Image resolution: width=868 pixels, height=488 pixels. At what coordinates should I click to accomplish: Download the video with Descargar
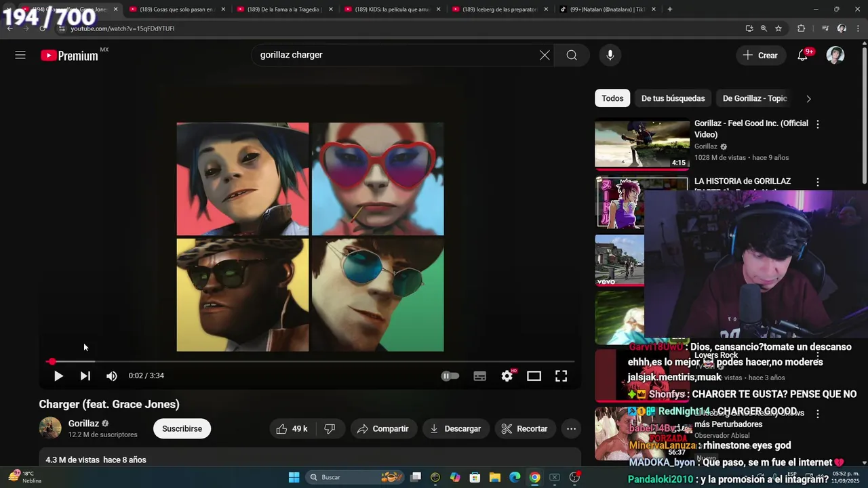(x=456, y=428)
